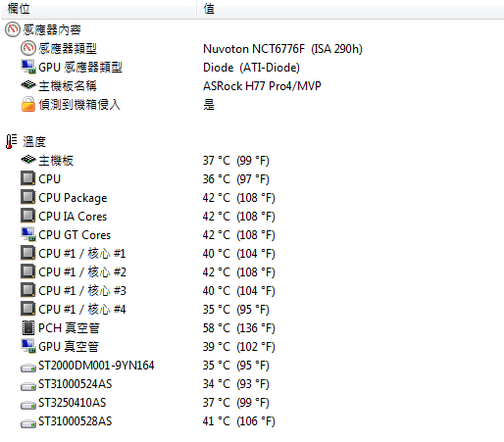Select the 主機板名稱 row label
The image size is (504, 442).
pyautogui.click(x=68, y=85)
